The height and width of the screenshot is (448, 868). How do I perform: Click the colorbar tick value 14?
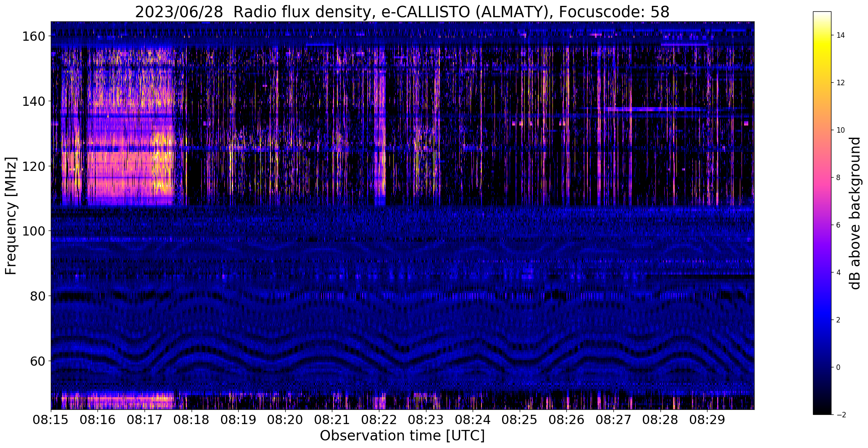(x=840, y=35)
